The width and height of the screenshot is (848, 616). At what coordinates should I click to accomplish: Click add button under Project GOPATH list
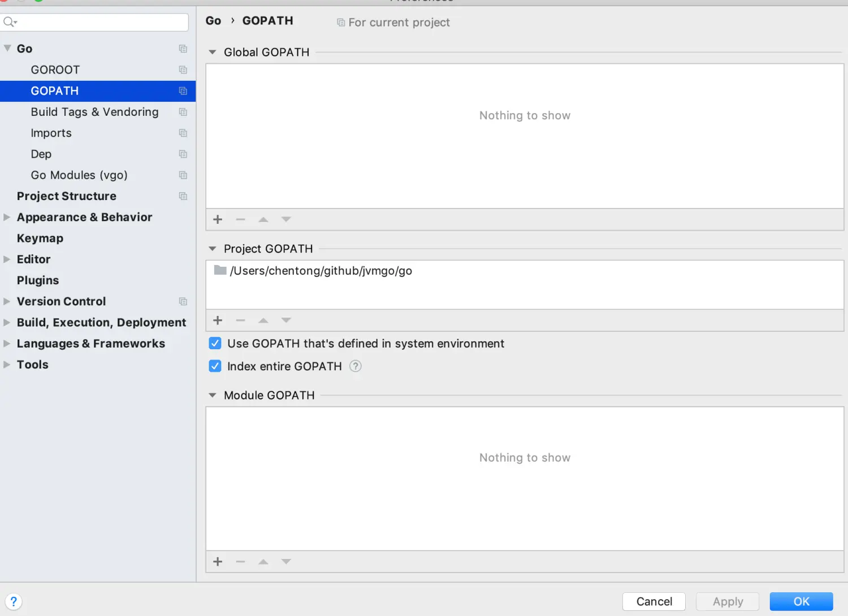[218, 320]
